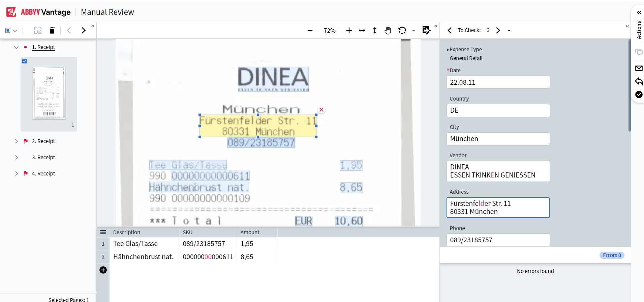
Task: Collapse the 1. Receipt tree node
Action: click(x=16, y=48)
